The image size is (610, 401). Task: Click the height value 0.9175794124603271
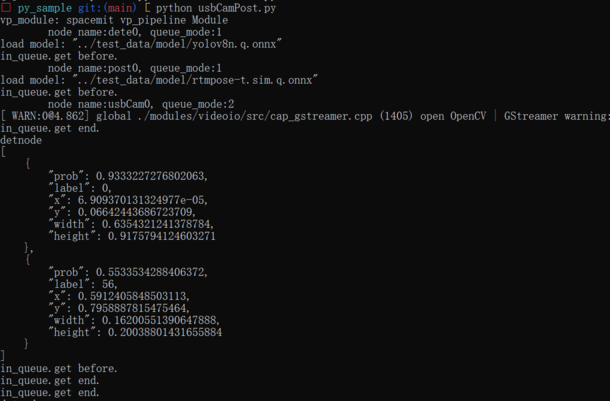tap(161, 236)
